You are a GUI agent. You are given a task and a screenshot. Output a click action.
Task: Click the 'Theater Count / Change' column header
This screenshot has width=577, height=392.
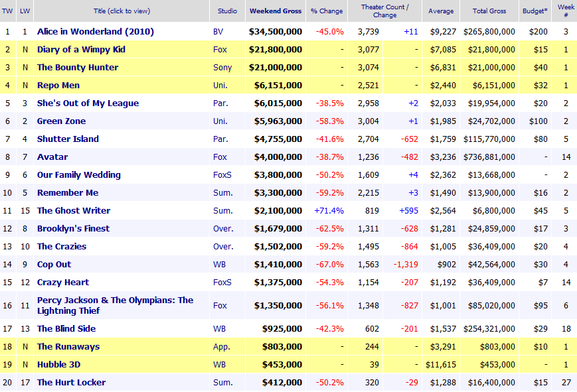tap(385, 11)
